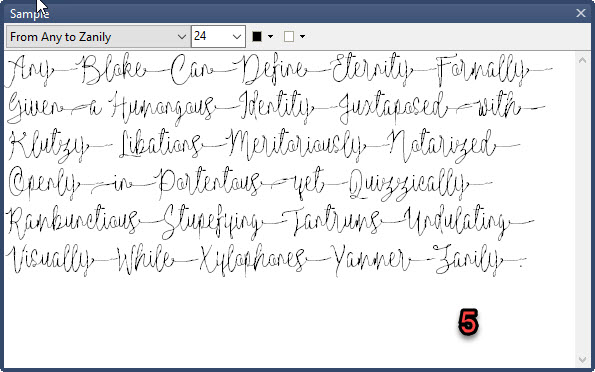Click the red number 5 marker
This screenshot has height=372, width=595.
click(468, 323)
